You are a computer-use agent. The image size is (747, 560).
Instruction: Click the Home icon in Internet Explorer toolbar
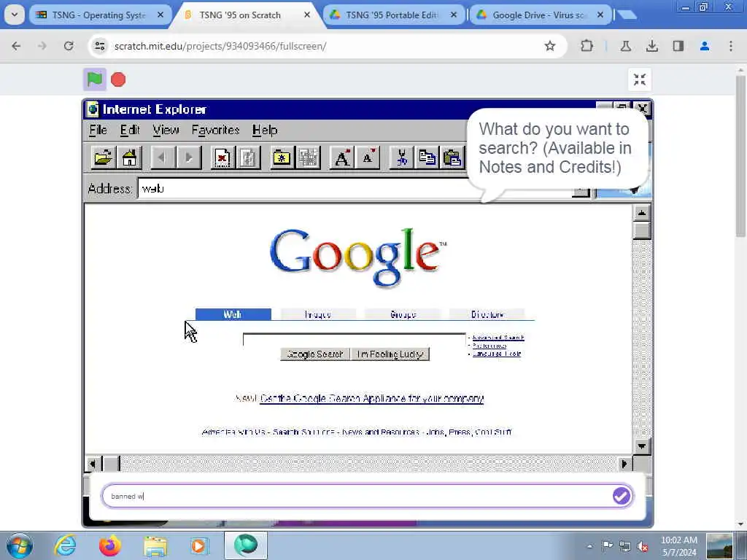pyautogui.click(x=129, y=157)
